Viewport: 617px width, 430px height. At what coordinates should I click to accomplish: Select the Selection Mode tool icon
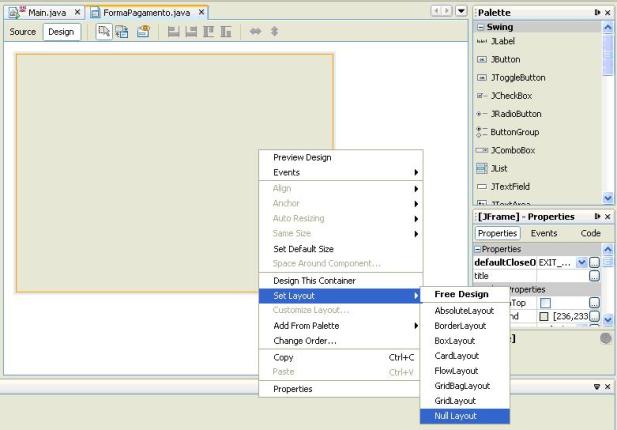(105, 32)
